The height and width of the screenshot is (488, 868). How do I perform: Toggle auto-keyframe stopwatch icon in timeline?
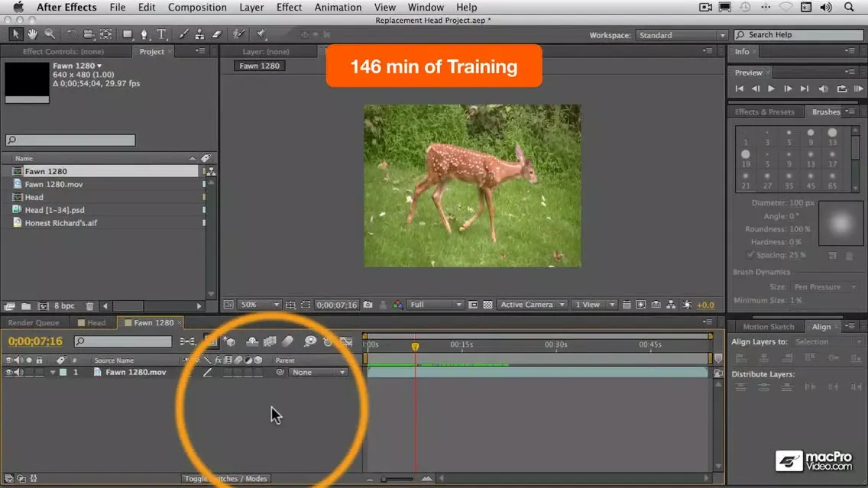(x=328, y=341)
